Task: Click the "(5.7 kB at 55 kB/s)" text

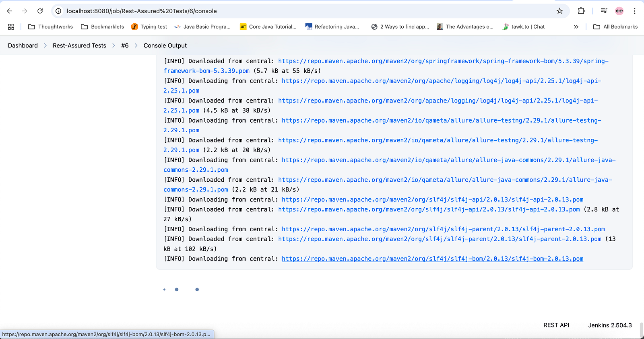Action: point(287,71)
